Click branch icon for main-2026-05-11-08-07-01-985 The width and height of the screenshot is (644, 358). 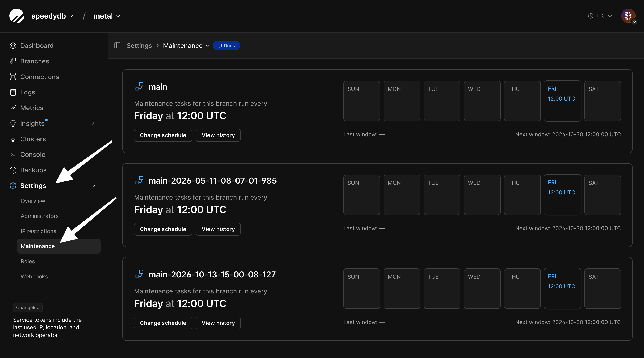click(139, 180)
